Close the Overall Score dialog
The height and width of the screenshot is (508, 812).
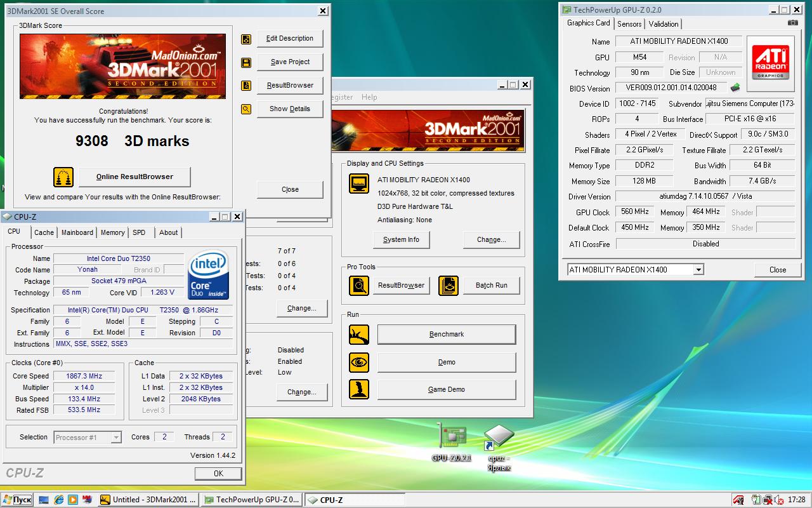pos(290,190)
